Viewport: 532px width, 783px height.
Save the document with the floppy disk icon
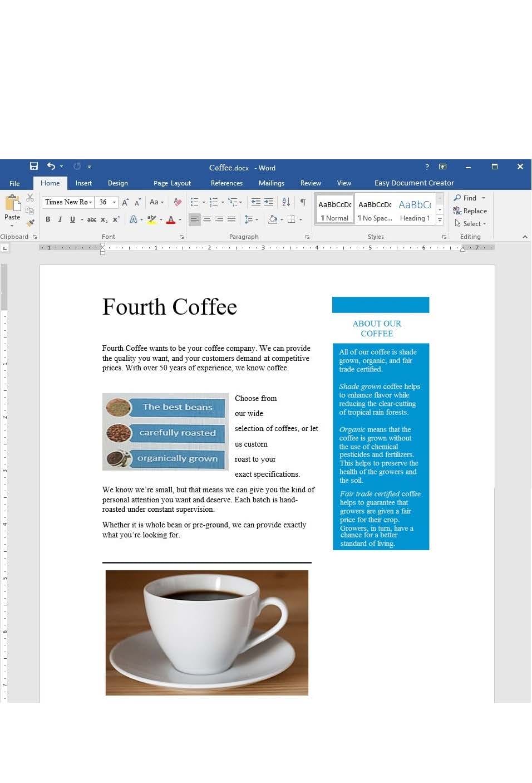(34, 167)
